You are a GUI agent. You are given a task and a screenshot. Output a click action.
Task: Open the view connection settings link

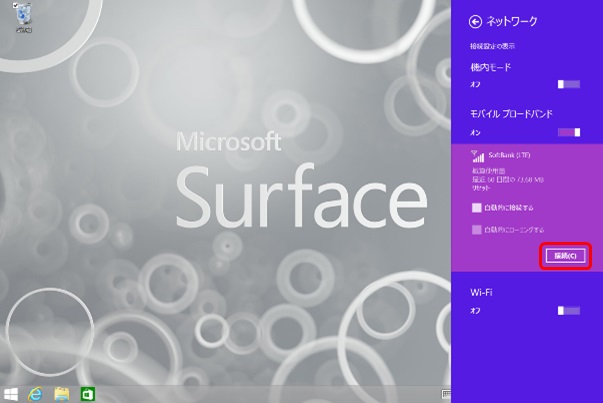pos(492,46)
